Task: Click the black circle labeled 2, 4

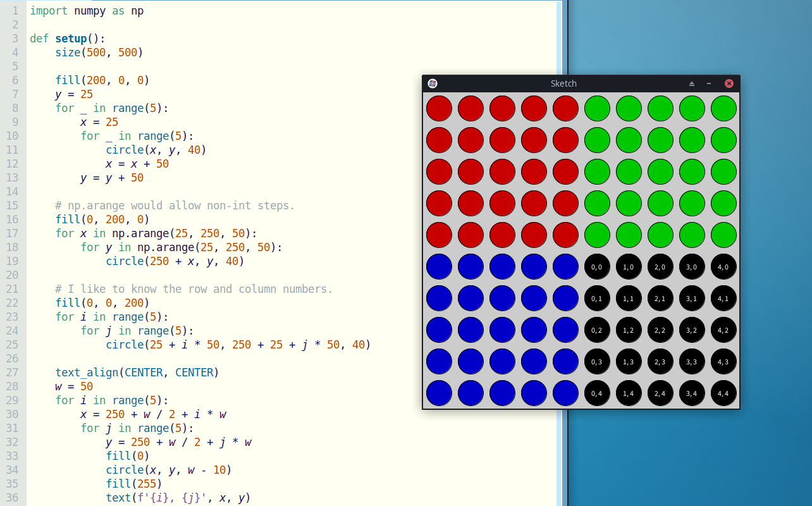Action: tap(660, 393)
